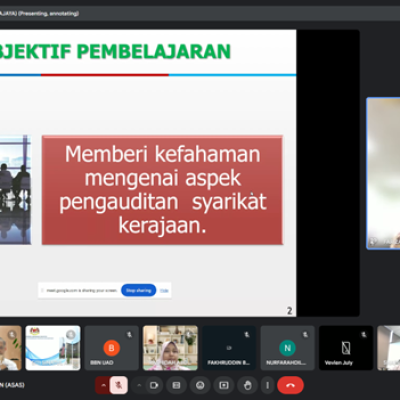The image size is (400, 400).
Task: Open the emoji reactions button
Action: pos(200,385)
